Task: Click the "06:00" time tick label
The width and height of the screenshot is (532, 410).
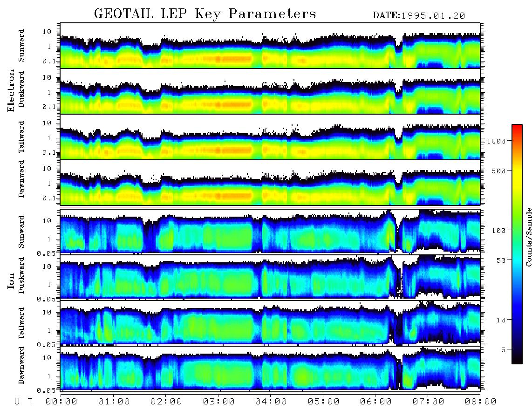Action: point(376,402)
